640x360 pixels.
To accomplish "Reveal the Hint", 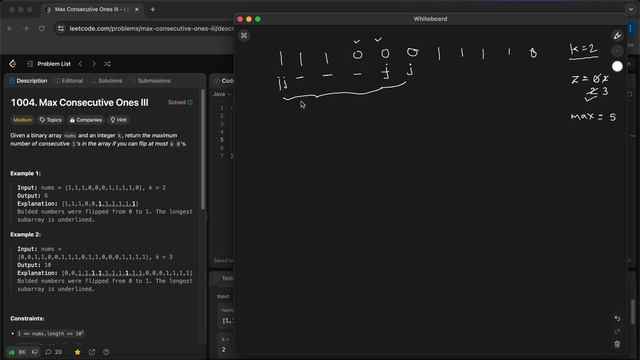I will pyautogui.click(x=118, y=120).
